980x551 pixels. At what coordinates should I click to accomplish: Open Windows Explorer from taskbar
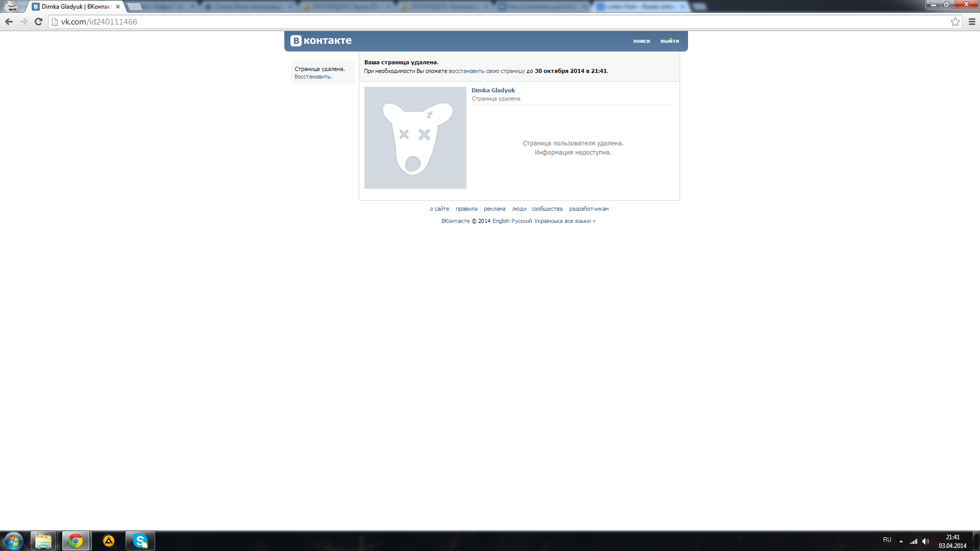(43, 541)
